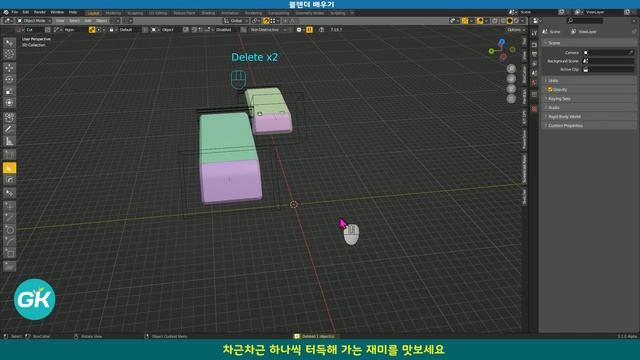The height and width of the screenshot is (360, 640).
Task: Open the Window menu
Action: tap(57, 12)
